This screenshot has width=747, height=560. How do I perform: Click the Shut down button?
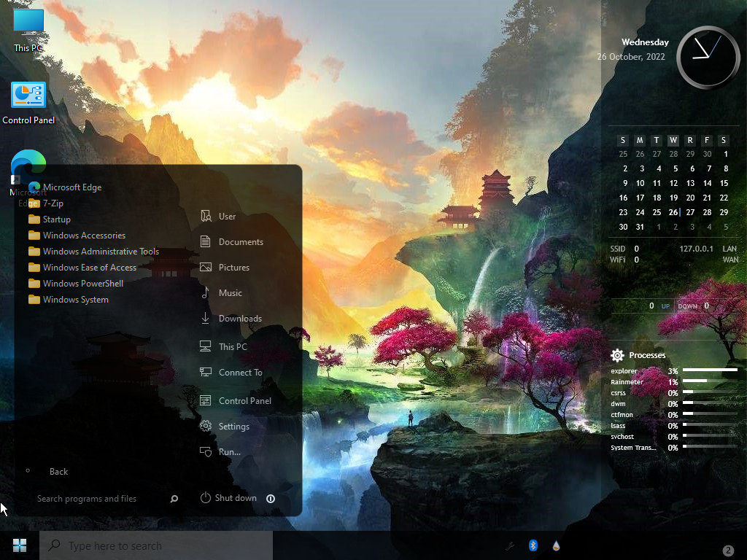pos(228,498)
